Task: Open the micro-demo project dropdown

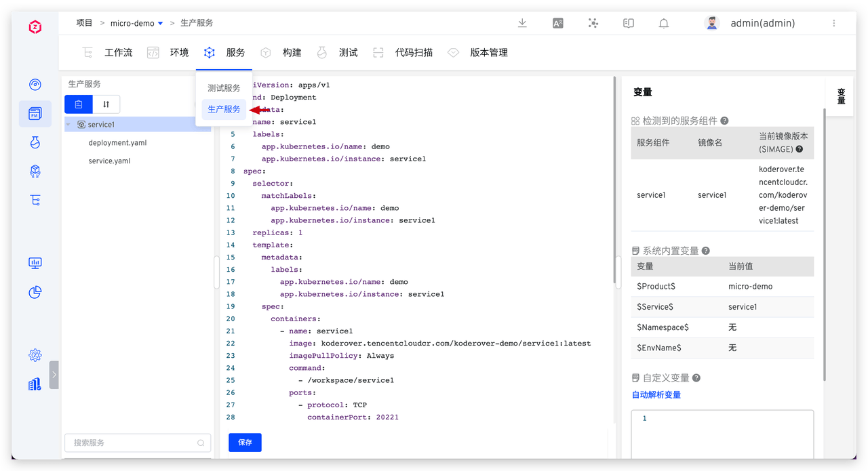Action: point(135,22)
